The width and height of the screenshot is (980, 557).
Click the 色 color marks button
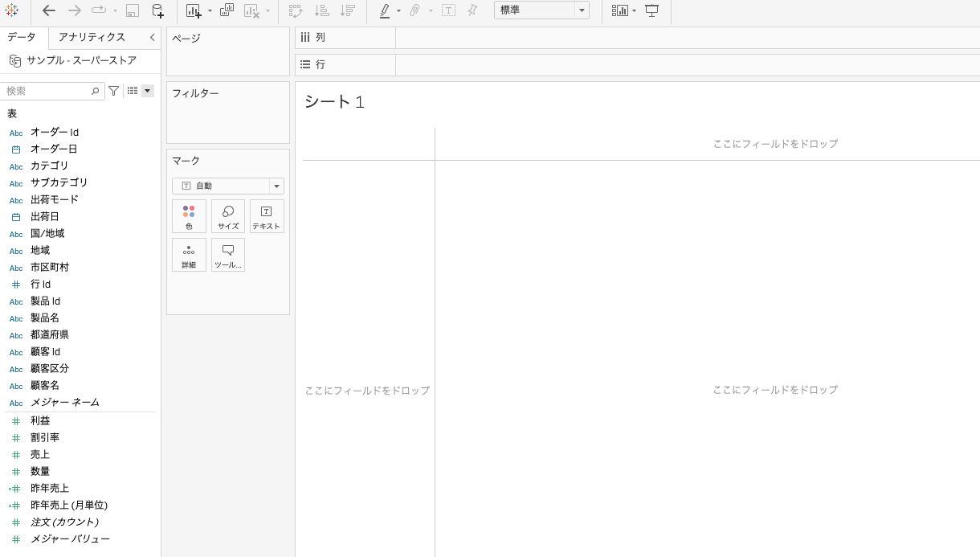coord(189,216)
